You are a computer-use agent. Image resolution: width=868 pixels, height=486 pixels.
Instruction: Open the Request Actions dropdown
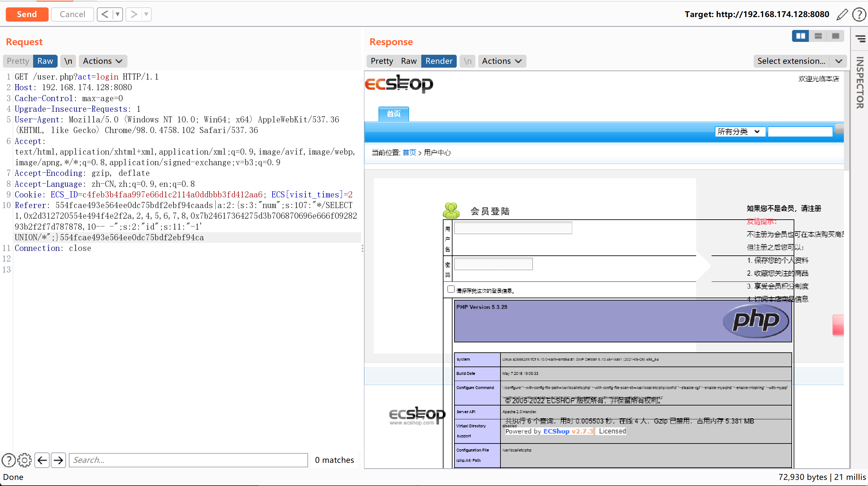tap(102, 61)
